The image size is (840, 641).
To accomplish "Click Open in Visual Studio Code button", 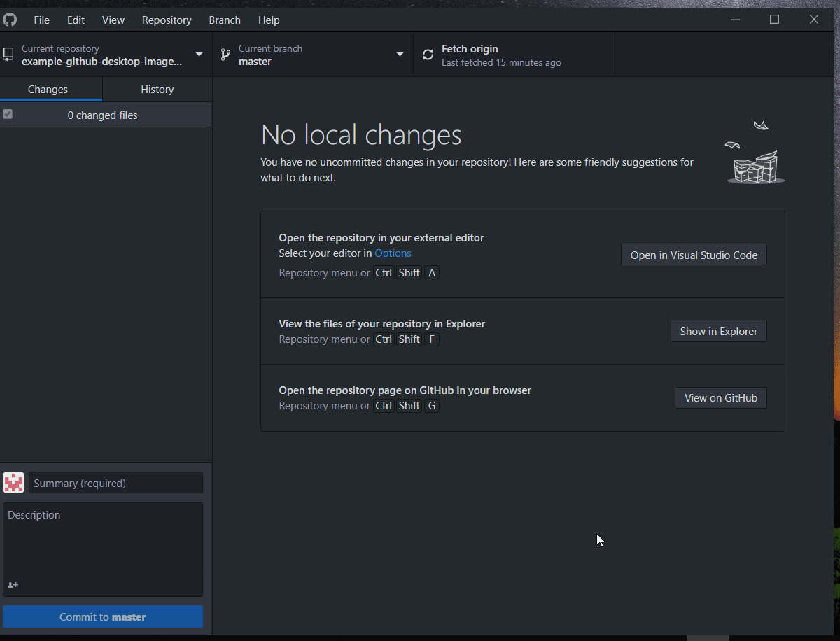I will tap(694, 255).
